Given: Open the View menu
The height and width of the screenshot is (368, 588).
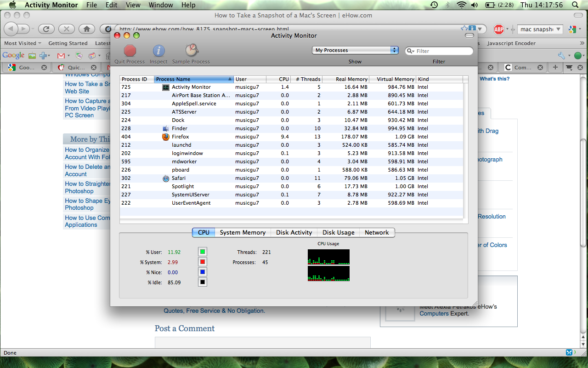Looking at the screenshot, I should coord(133,5).
